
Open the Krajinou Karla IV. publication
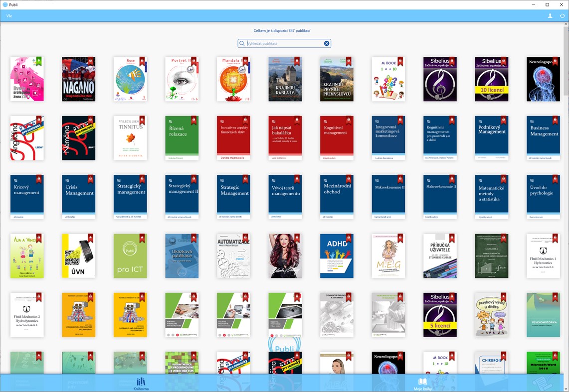(285, 80)
